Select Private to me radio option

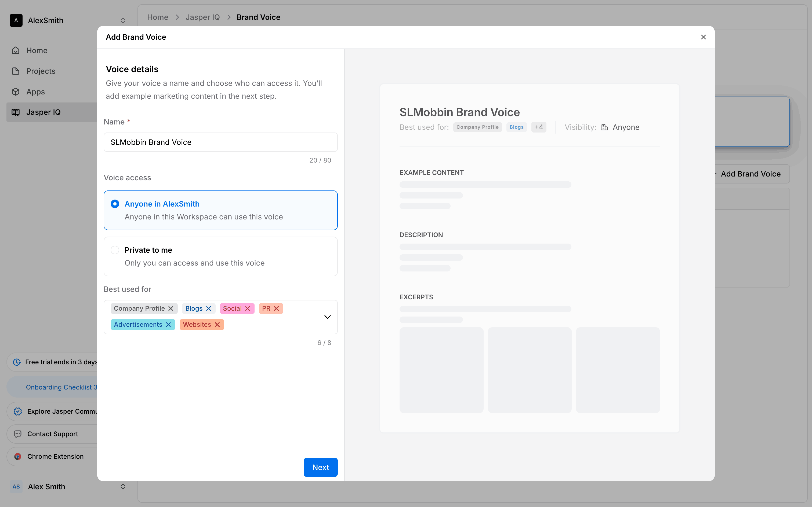[115, 250]
